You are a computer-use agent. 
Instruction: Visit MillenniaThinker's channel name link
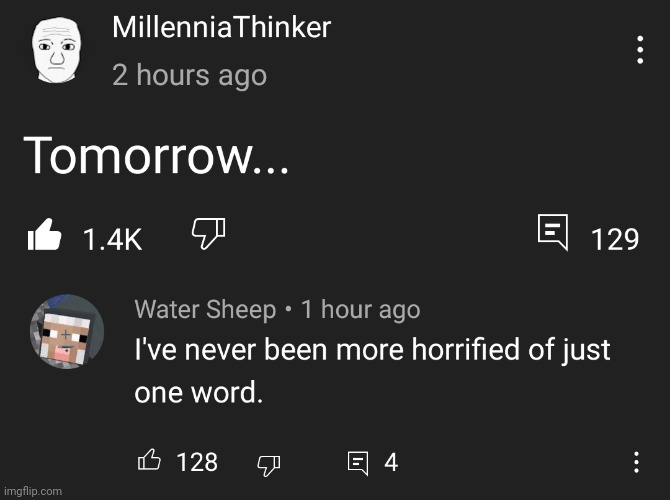221,27
